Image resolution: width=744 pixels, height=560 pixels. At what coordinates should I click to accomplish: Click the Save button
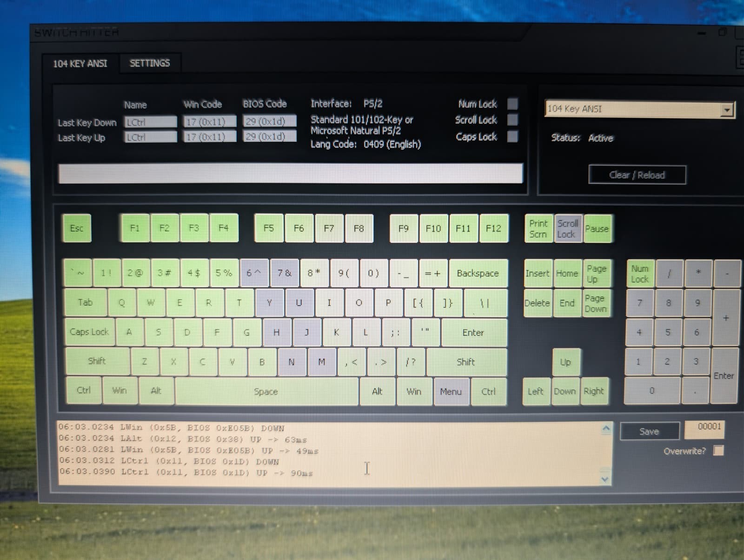click(x=649, y=431)
